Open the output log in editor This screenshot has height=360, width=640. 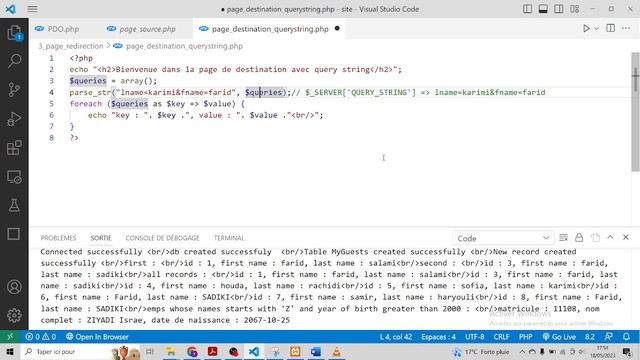[x=595, y=238]
